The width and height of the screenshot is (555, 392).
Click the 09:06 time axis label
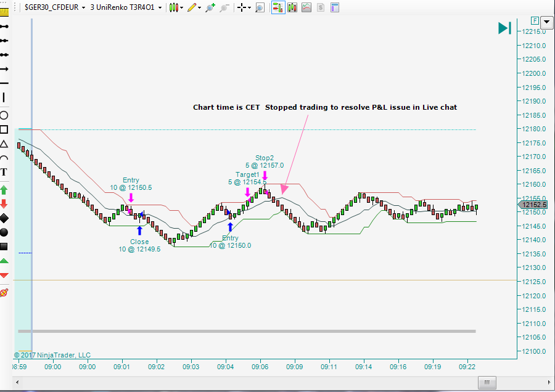[x=260, y=367]
